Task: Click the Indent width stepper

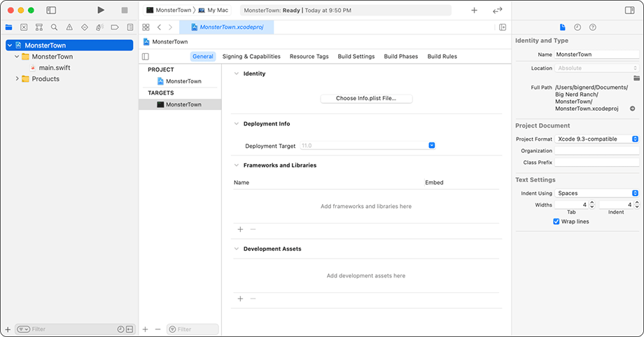Action: click(x=637, y=205)
